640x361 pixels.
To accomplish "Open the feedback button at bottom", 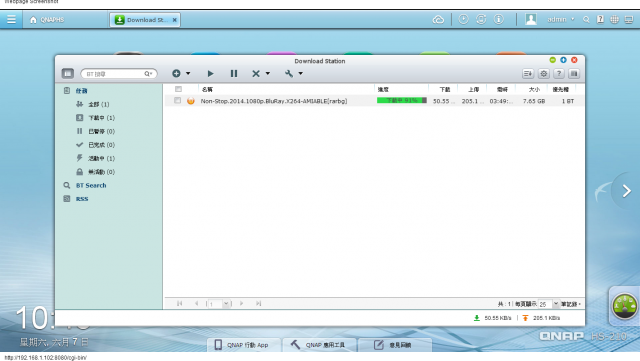I will coord(395,345).
